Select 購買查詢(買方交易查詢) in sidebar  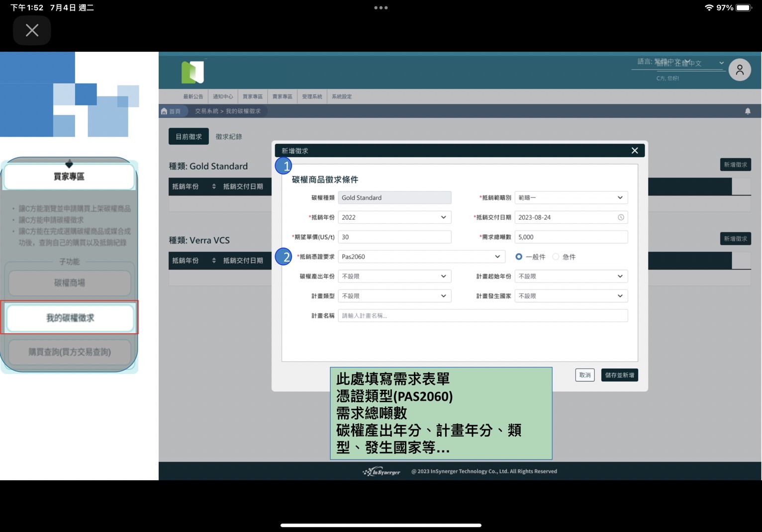coord(70,352)
